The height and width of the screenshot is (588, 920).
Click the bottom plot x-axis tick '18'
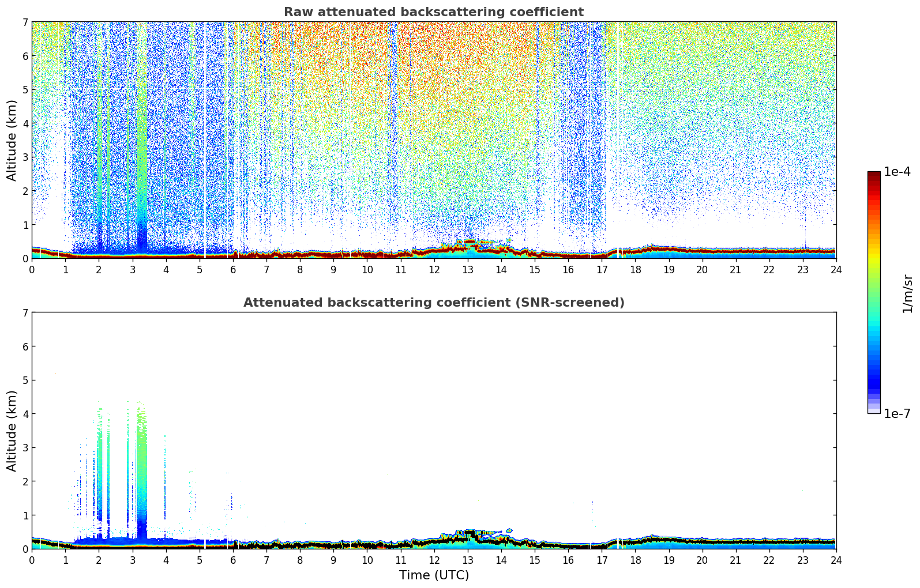click(x=635, y=560)
